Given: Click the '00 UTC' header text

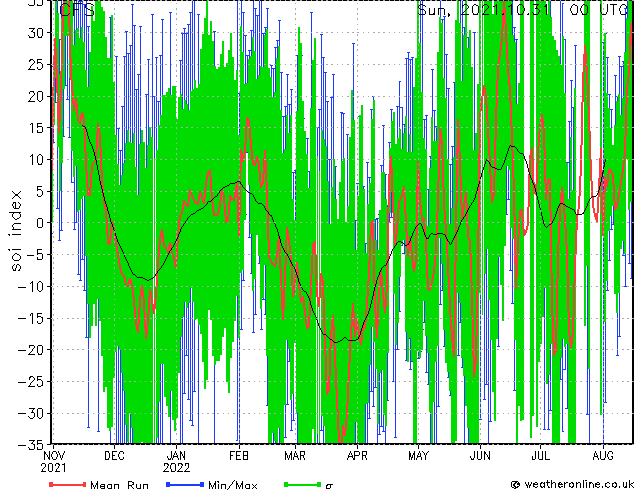Looking at the screenshot, I should [599, 9].
